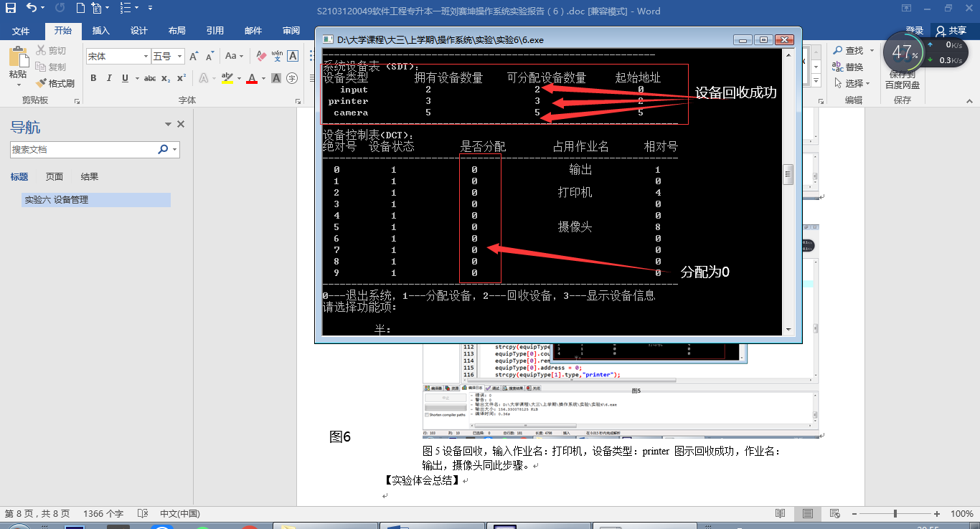Apply enclosed character 字 icon
980x529 pixels.
292,78
